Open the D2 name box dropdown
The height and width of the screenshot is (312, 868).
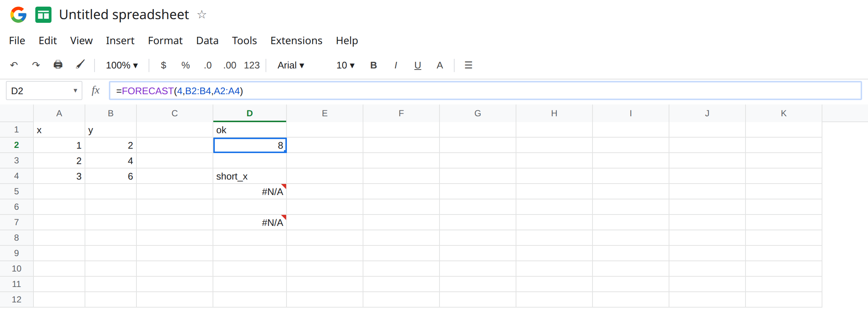75,91
